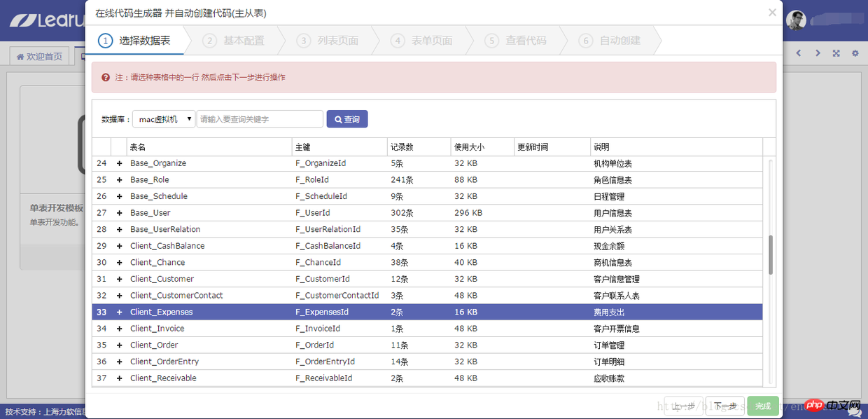The width and height of the screenshot is (868, 419).
Task: Close the code generator dialog
Action: coord(772,13)
